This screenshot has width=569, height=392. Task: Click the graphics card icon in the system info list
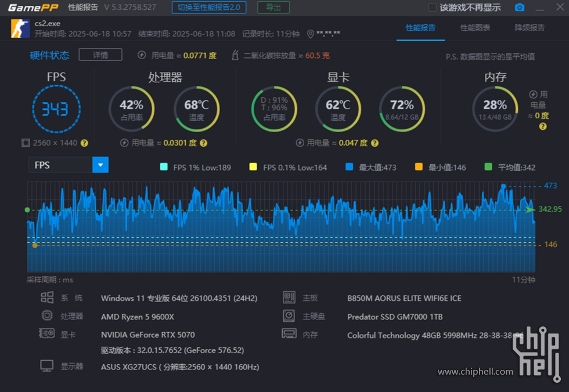pos(47,333)
